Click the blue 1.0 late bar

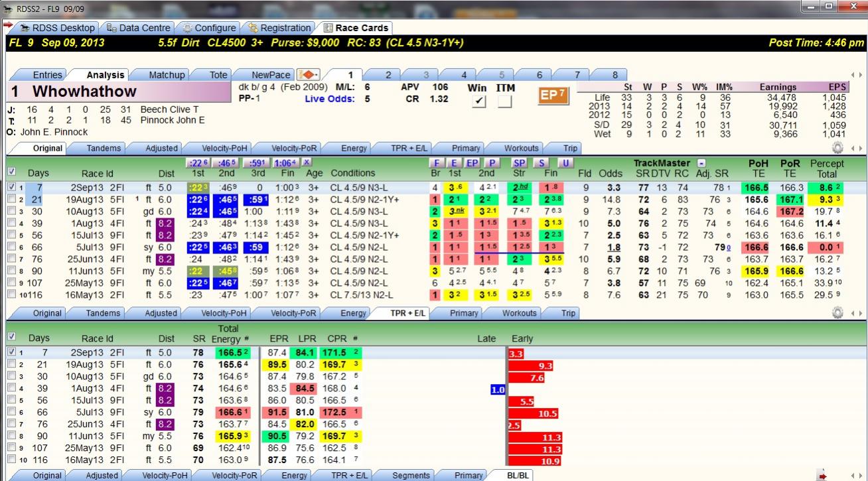pyautogui.click(x=498, y=389)
